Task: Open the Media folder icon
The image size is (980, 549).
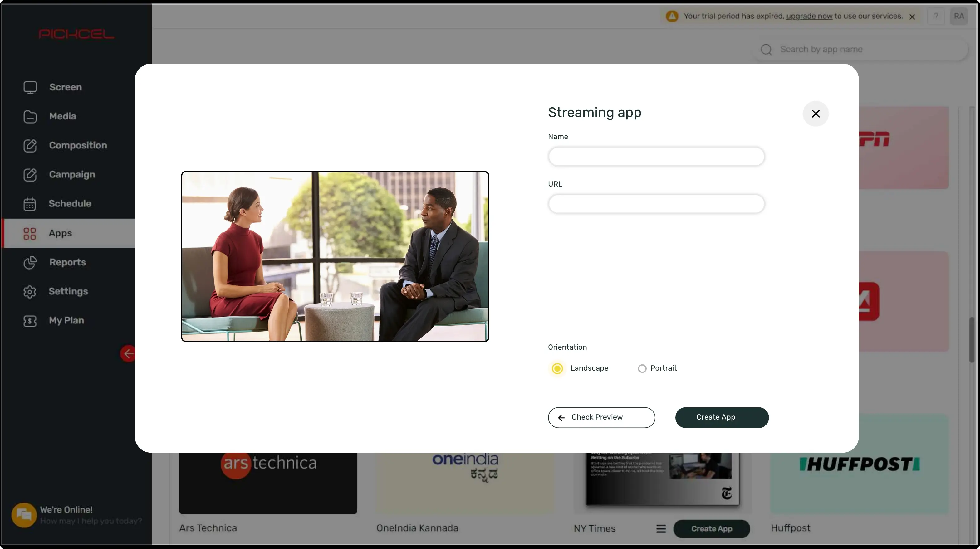Action: tap(30, 116)
